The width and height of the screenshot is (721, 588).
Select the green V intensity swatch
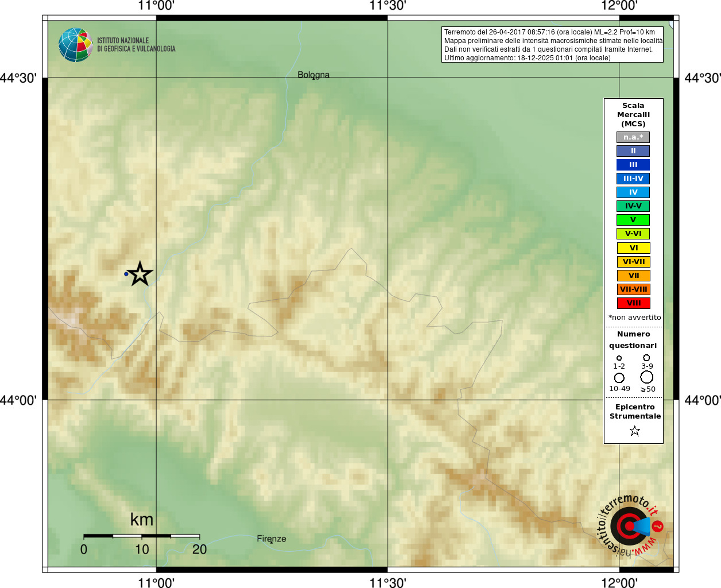point(633,220)
